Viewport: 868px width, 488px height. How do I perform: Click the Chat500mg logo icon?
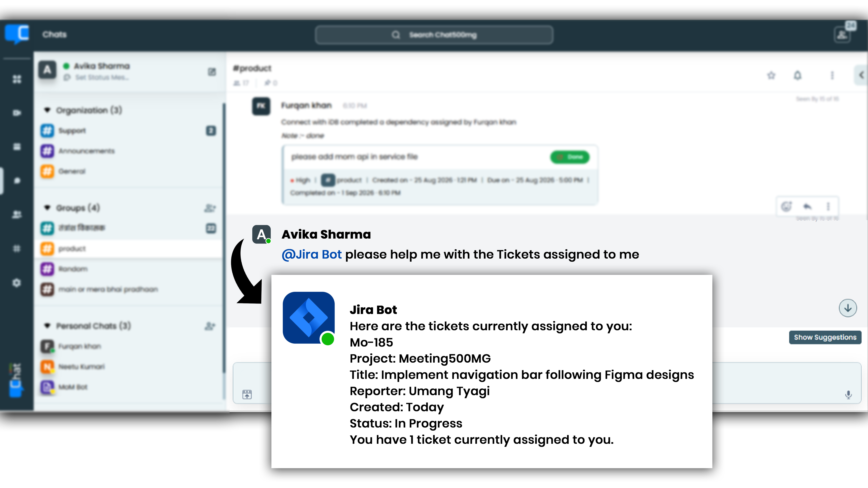(17, 34)
